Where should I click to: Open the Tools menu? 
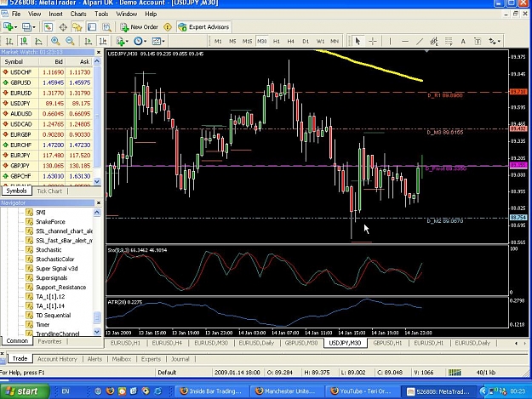[101, 14]
